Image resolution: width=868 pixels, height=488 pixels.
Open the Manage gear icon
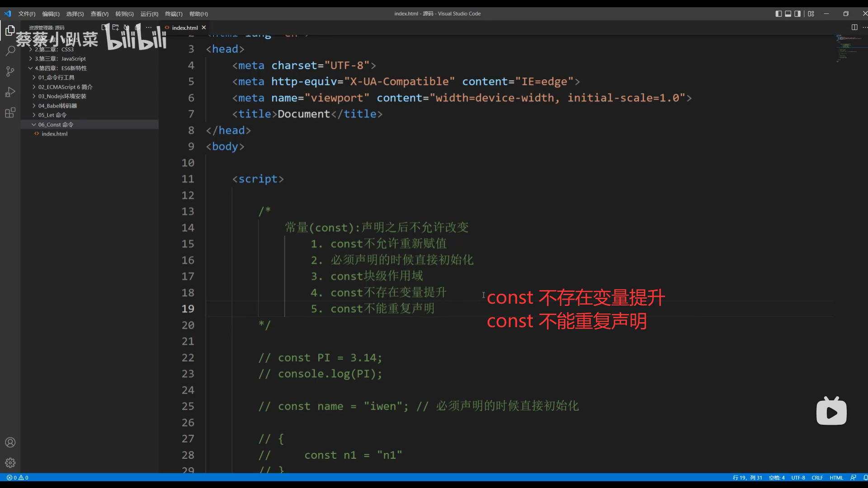click(10, 463)
